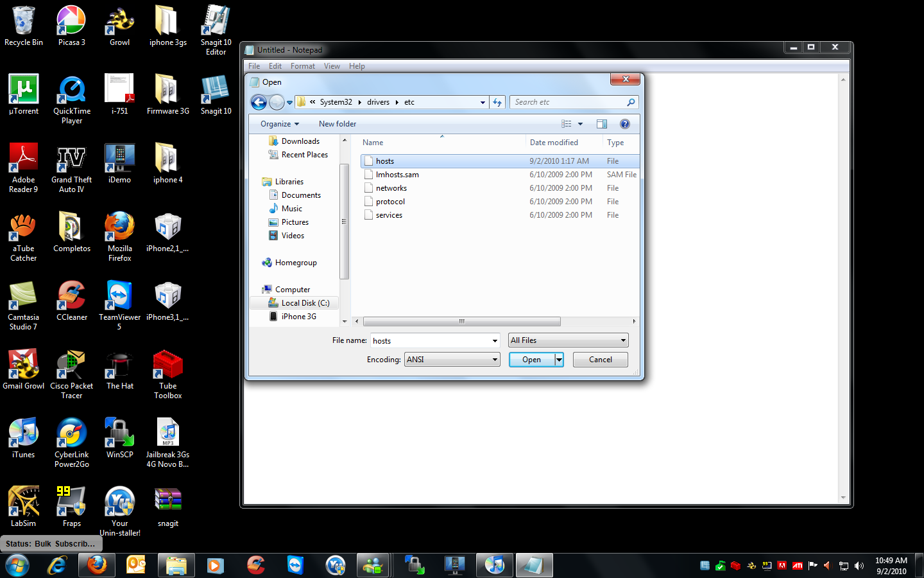Select Mozilla Firefox desktop icon

pyautogui.click(x=119, y=237)
